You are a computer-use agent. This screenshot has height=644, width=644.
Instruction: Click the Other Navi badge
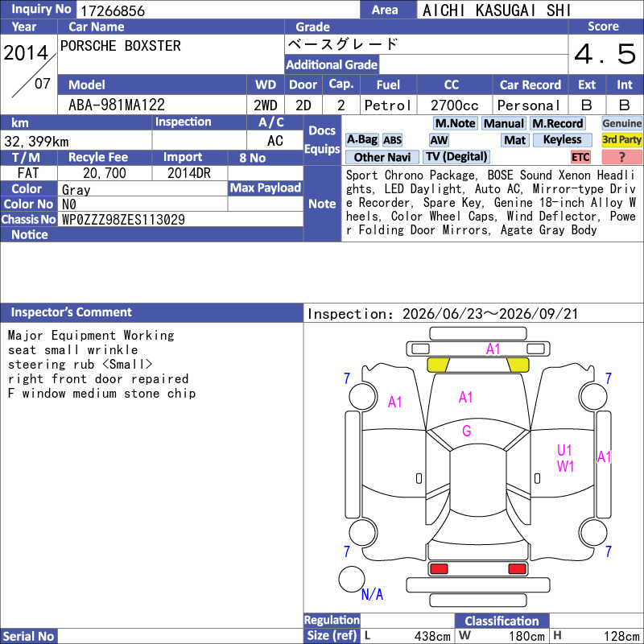tap(382, 157)
